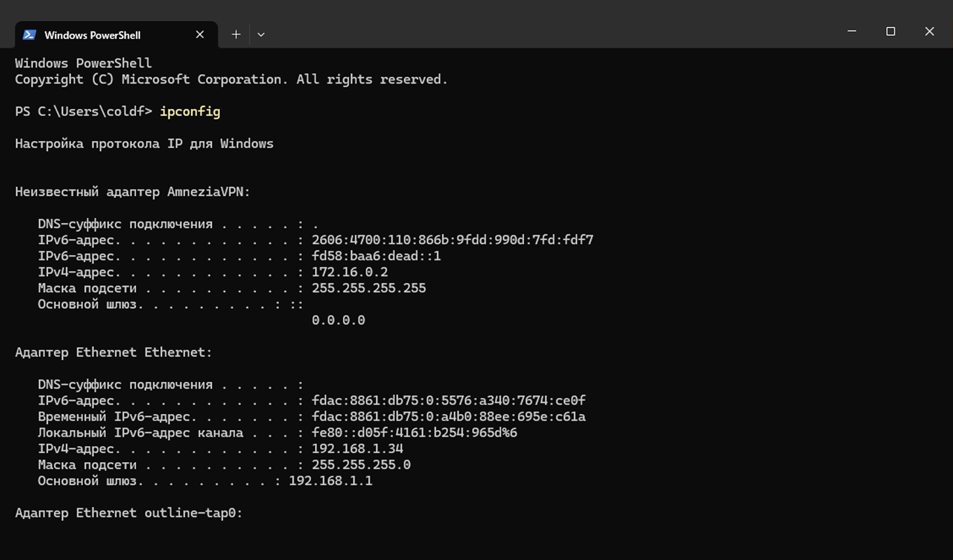Click the Адаптер Ethernet Ethernet heading
The width and height of the screenshot is (953, 560).
[x=113, y=353]
